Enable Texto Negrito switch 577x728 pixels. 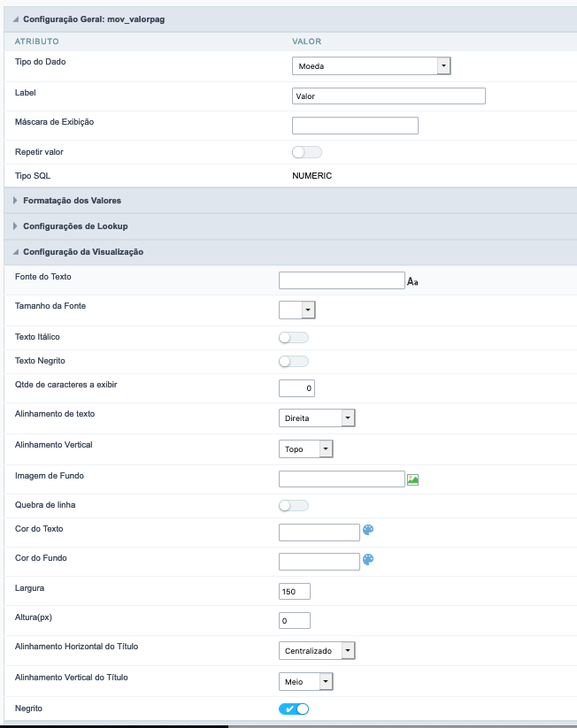(x=293, y=361)
